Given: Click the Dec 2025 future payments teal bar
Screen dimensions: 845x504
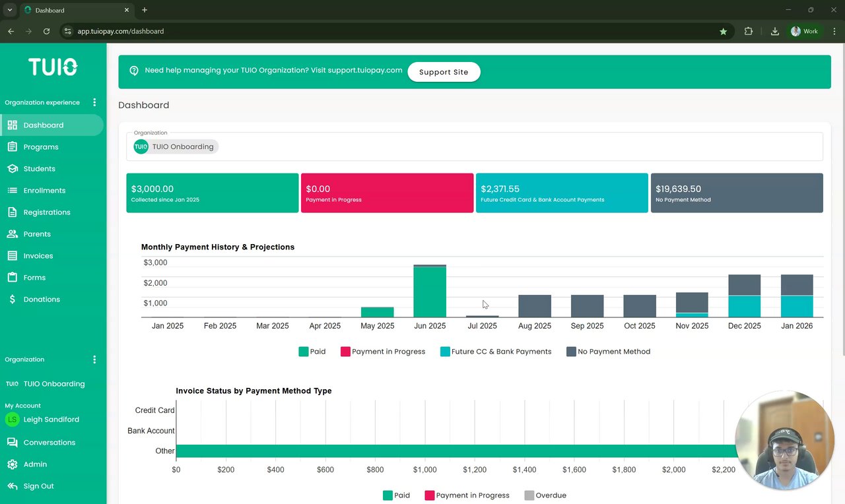Looking at the screenshot, I should (745, 307).
